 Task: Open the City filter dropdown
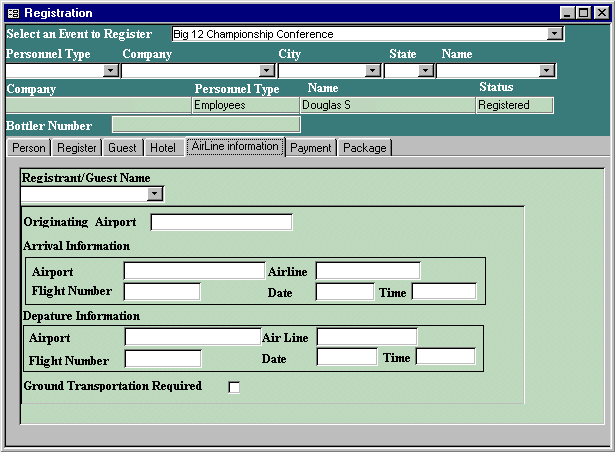click(372, 71)
